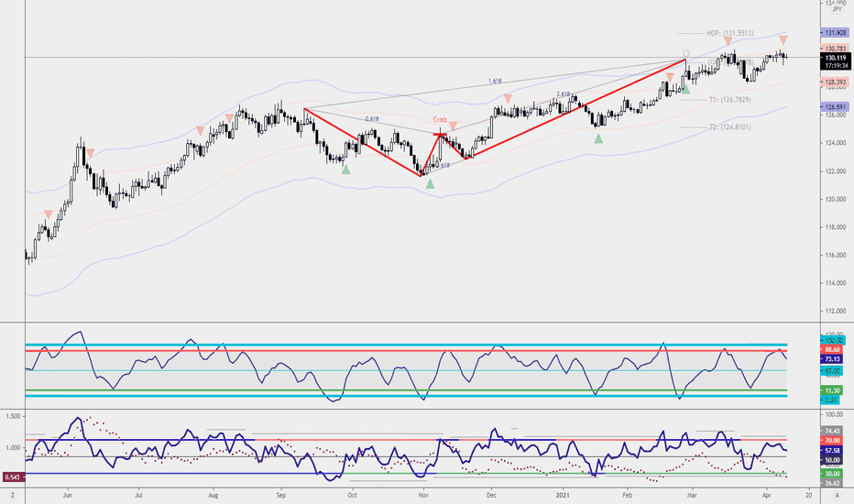
Task: Click the maroon 0.543 left-axis value label
Action: coord(13,477)
